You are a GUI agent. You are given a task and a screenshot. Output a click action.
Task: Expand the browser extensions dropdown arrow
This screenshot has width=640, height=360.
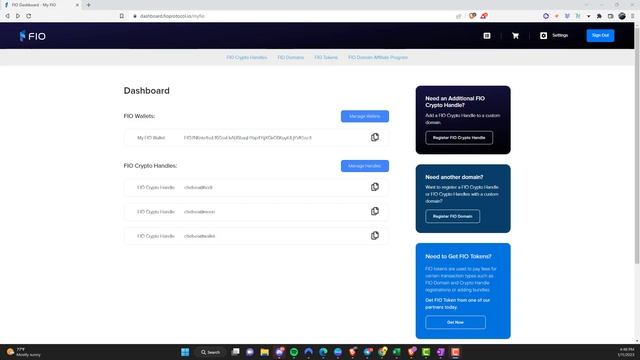coord(588,16)
